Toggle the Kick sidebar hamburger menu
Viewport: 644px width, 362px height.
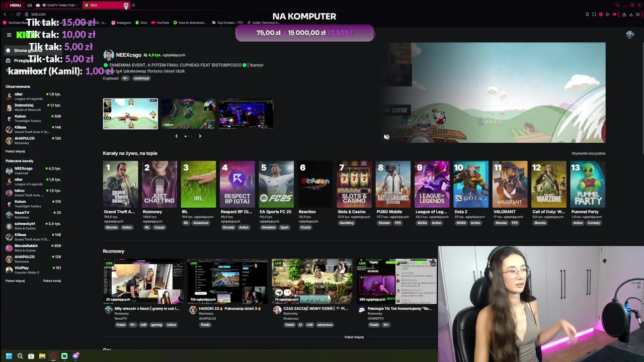(9, 35)
